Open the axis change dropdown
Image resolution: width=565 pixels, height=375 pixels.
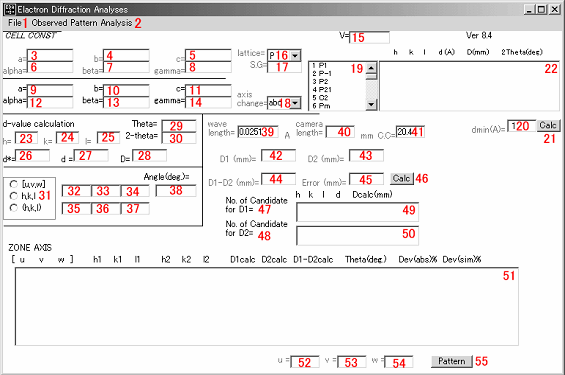(295, 103)
